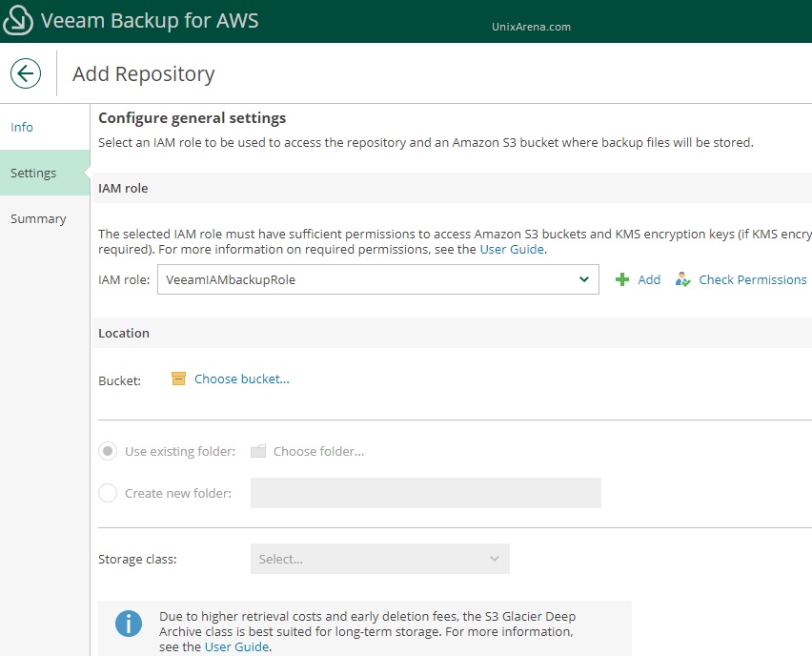Open User Guide link in Glacier notice
The height and width of the screenshot is (656, 812).
click(x=236, y=646)
